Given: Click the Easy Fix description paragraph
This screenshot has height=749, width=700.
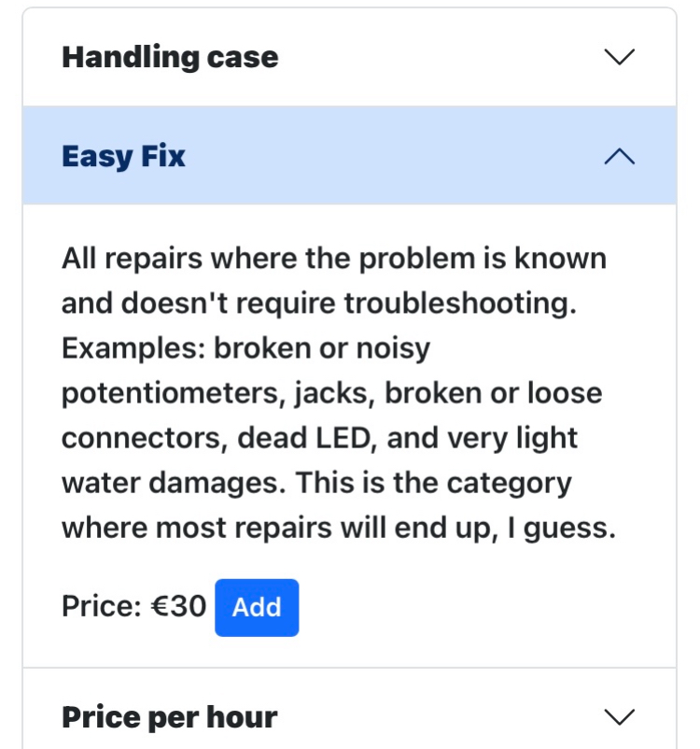Looking at the screenshot, I should pos(336,393).
